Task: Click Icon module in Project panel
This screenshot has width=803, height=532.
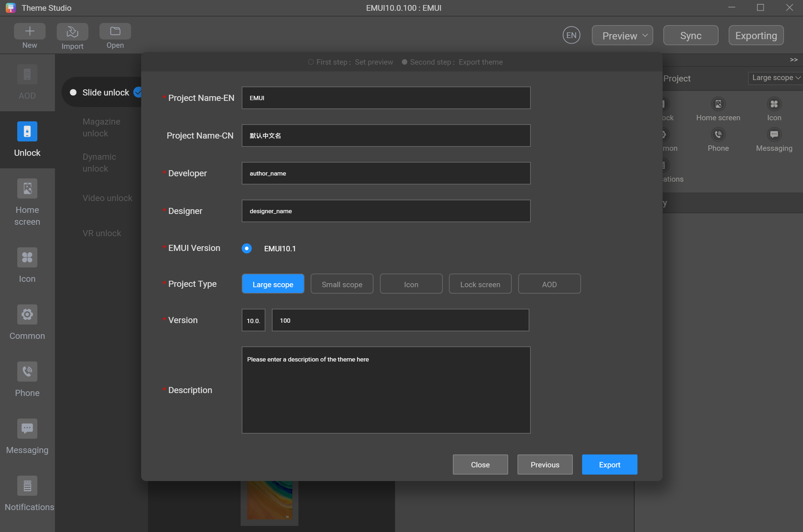Action: [x=774, y=104]
